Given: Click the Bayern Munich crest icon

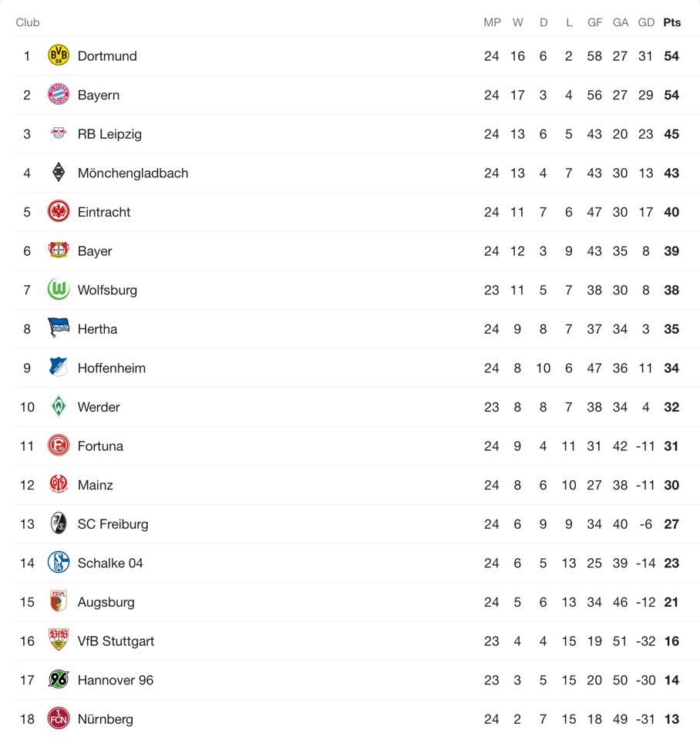Looking at the screenshot, I should (59, 94).
